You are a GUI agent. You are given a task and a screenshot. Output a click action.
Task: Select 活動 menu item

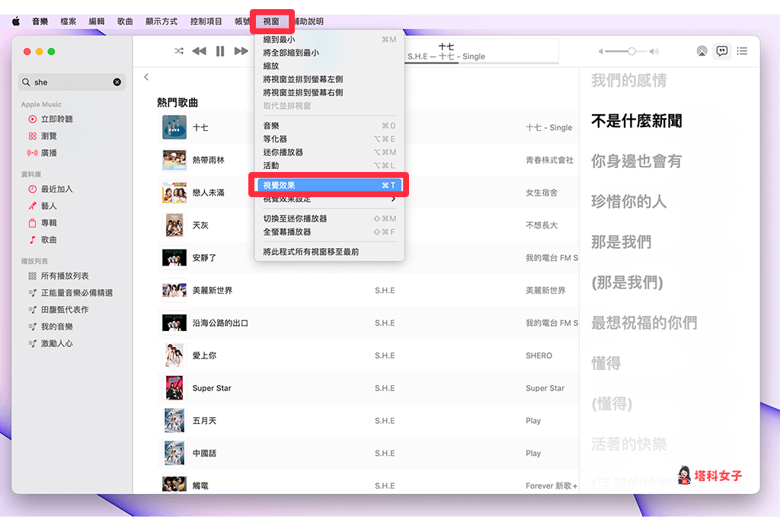(329, 166)
